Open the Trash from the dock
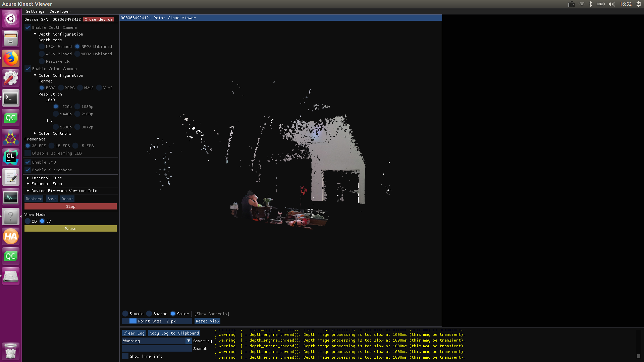Screen dimensions: 644x362 [11, 351]
